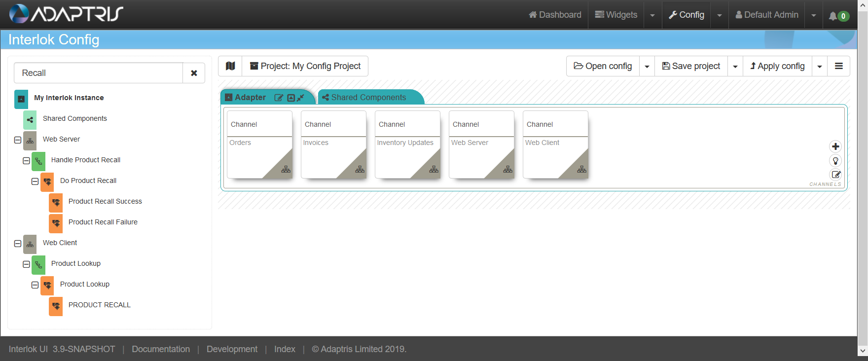
Task: Click the Save project button
Action: 691,66
